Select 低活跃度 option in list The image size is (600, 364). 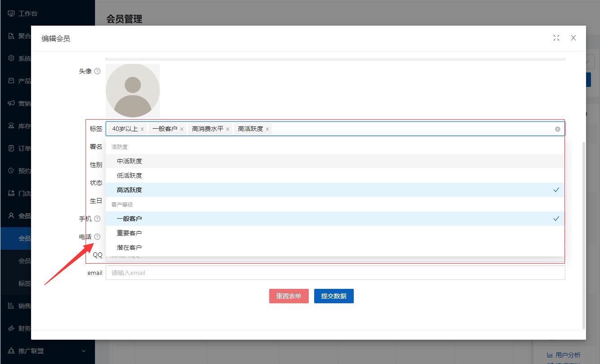pyautogui.click(x=335, y=175)
